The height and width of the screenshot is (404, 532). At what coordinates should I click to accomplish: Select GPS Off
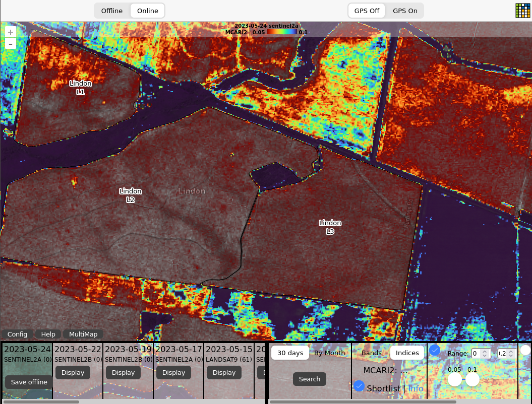click(367, 11)
